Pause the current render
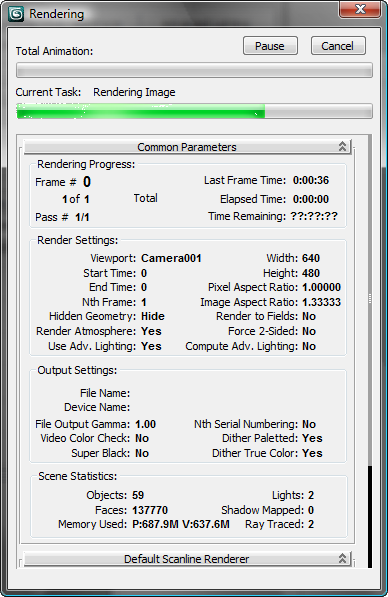 [270, 46]
